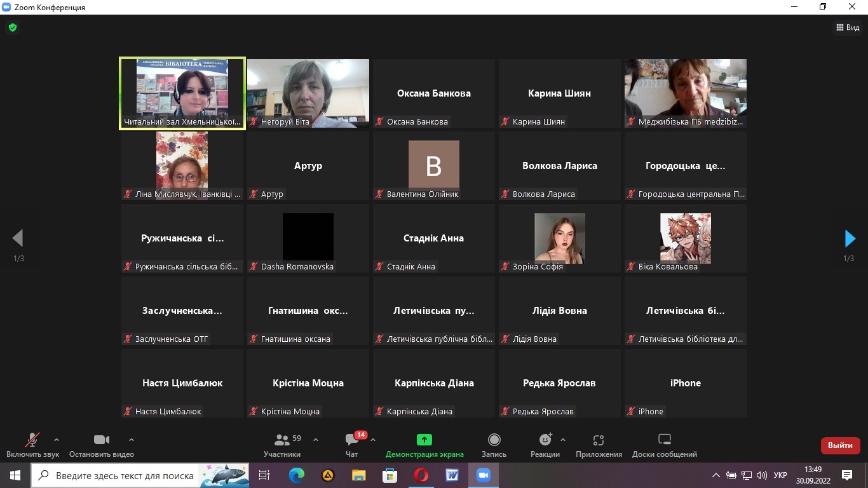Open Microsoft Word from the taskbar

[452, 475]
